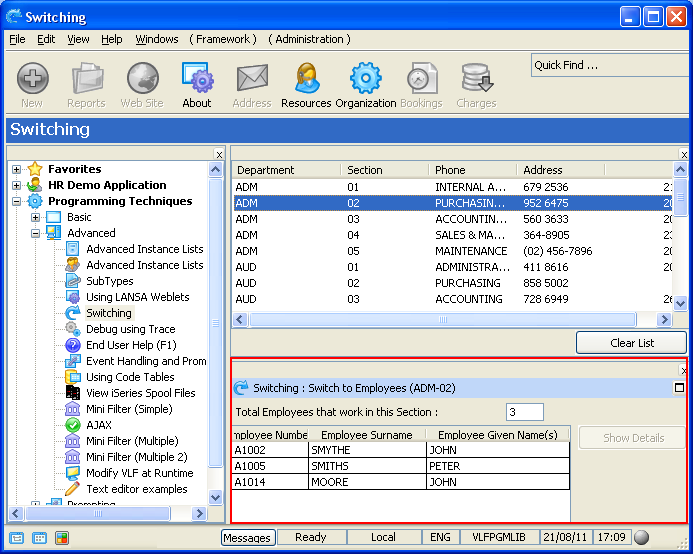
Task: Open Using Code Tables tree item
Action: click(130, 377)
